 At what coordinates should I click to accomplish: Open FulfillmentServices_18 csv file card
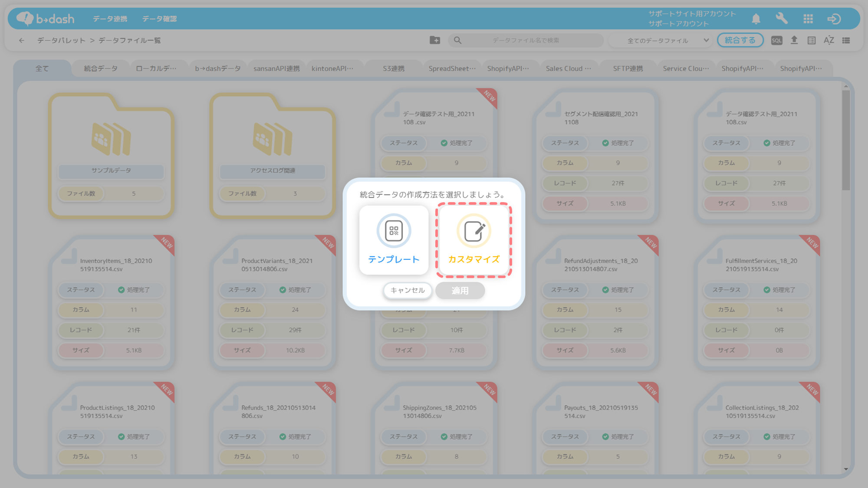tap(757, 303)
